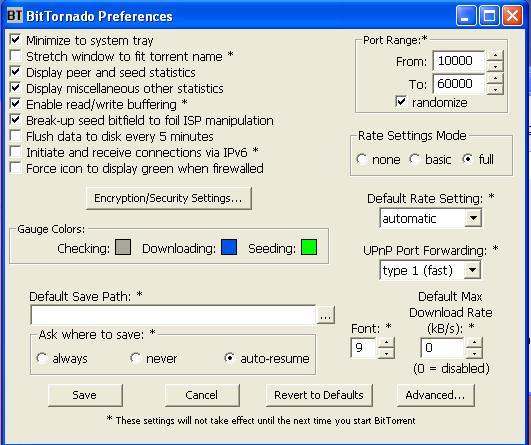This screenshot has height=445, width=531.
Task: Enable connections via IPv6 checkbox
Action: click(16, 151)
